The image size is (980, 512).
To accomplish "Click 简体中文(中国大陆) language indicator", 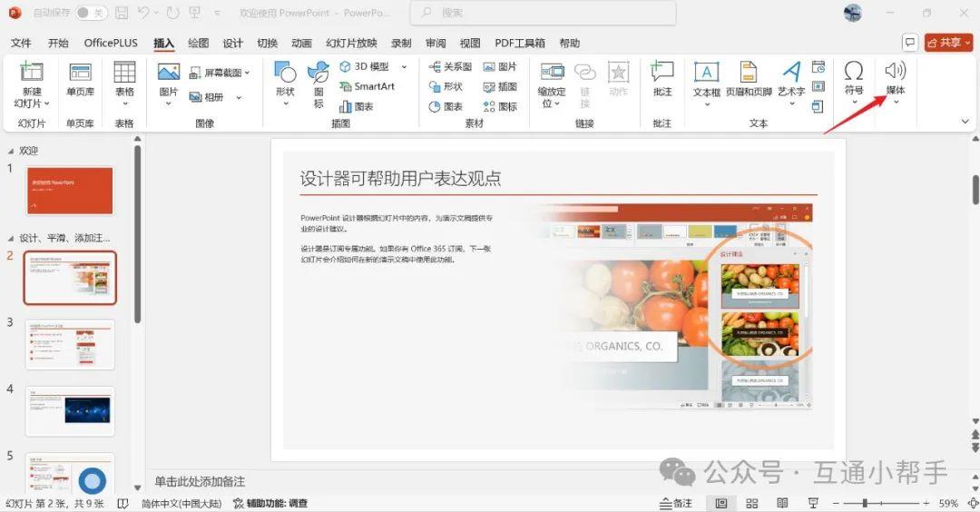I will pos(181,503).
